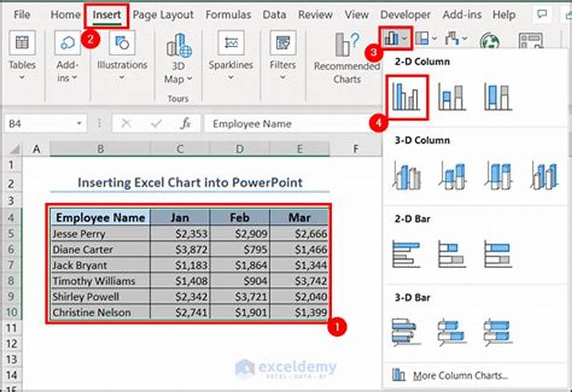Viewport: 572px width, 392px height.
Task: Open the Illustrations shapes icon
Action: 122,43
